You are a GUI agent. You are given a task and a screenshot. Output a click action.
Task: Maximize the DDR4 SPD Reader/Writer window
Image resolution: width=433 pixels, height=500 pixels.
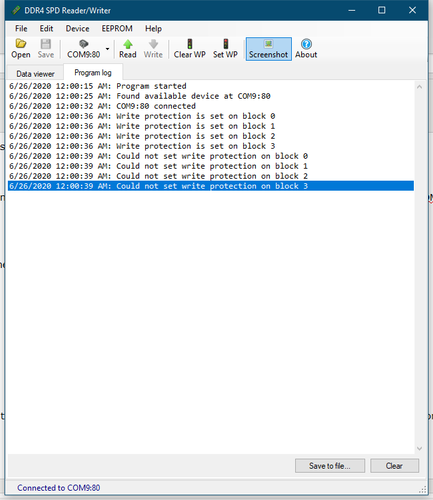382,10
